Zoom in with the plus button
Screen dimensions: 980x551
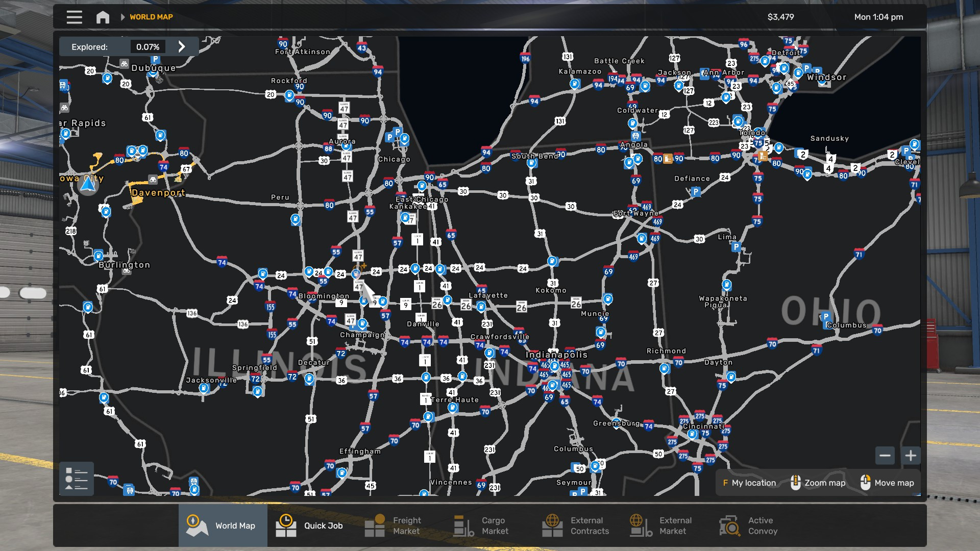[911, 456]
